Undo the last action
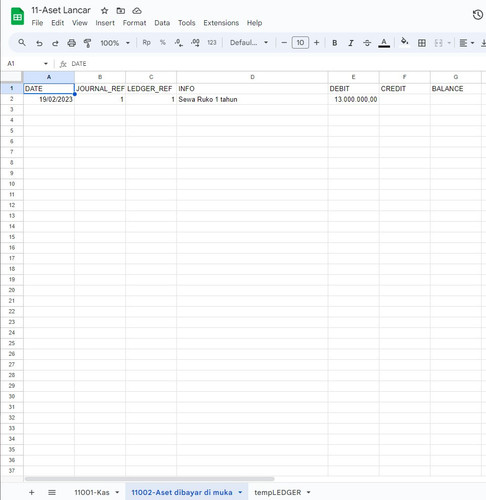Image resolution: width=486 pixels, height=500 pixels. [x=39, y=43]
